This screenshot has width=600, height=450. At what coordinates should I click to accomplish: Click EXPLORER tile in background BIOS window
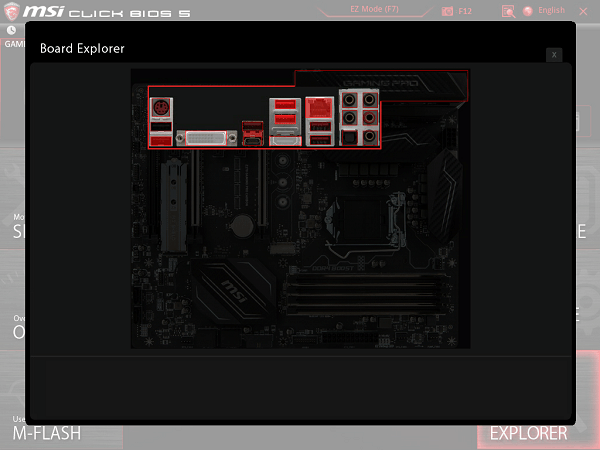(528, 433)
